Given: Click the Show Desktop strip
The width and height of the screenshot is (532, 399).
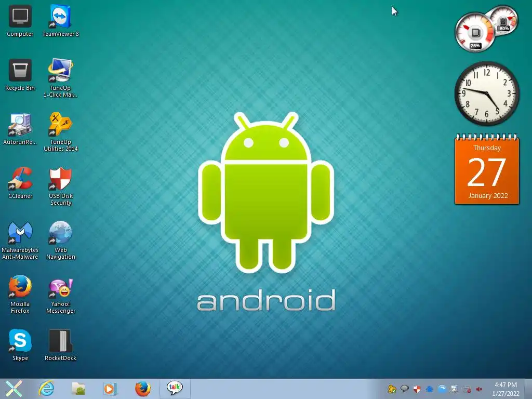Looking at the screenshot, I should 528,389.
